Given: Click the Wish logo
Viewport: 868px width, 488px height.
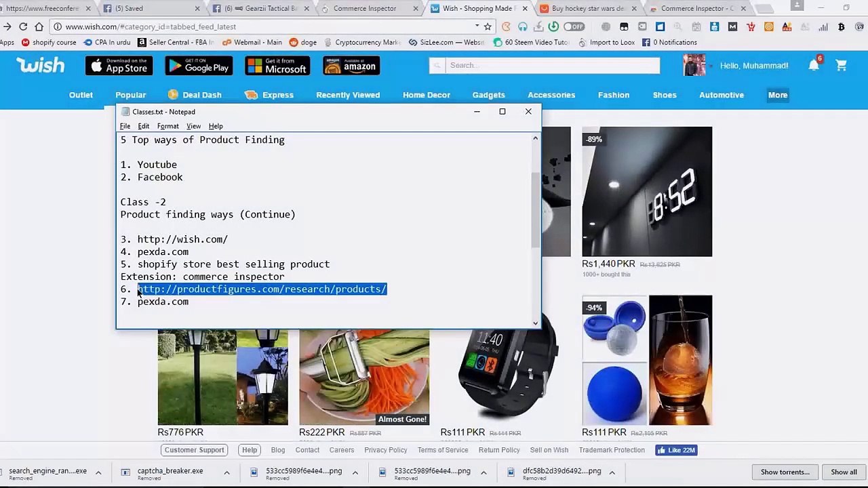Looking at the screenshot, I should coord(41,65).
